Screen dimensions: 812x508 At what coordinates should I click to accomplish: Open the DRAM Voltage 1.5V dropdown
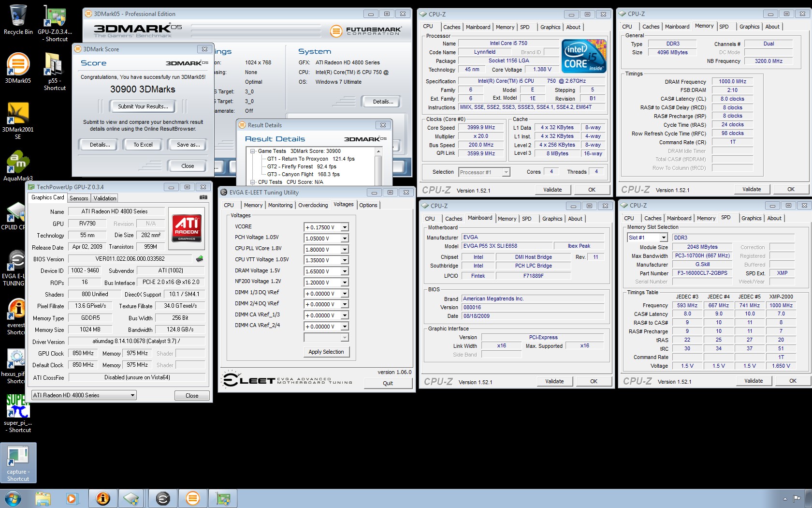pyautogui.click(x=345, y=271)
